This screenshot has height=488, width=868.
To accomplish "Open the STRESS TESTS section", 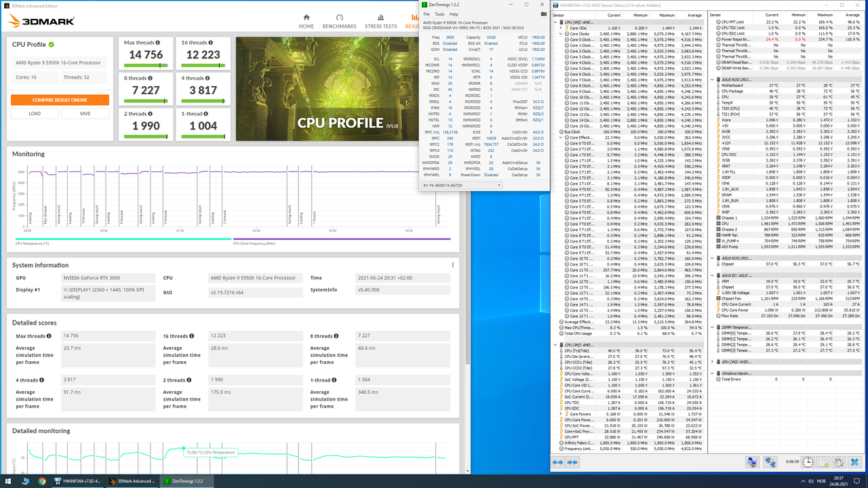I will [x=380, y=21].
